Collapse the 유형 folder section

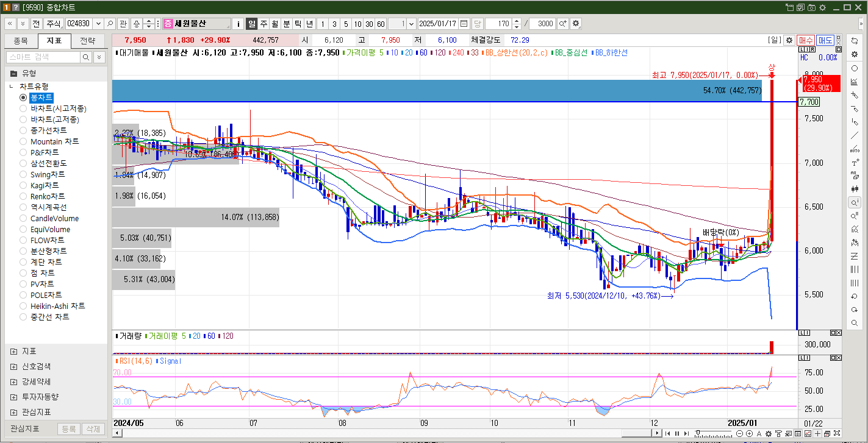coord(13,73)
